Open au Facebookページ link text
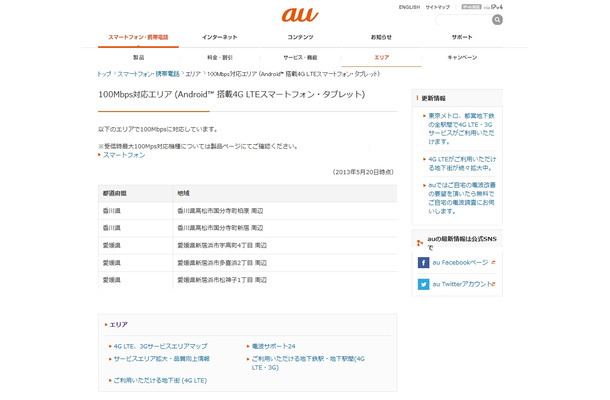Image resolution: width=610 pixels, height=400 pixels. coord(460,263)
